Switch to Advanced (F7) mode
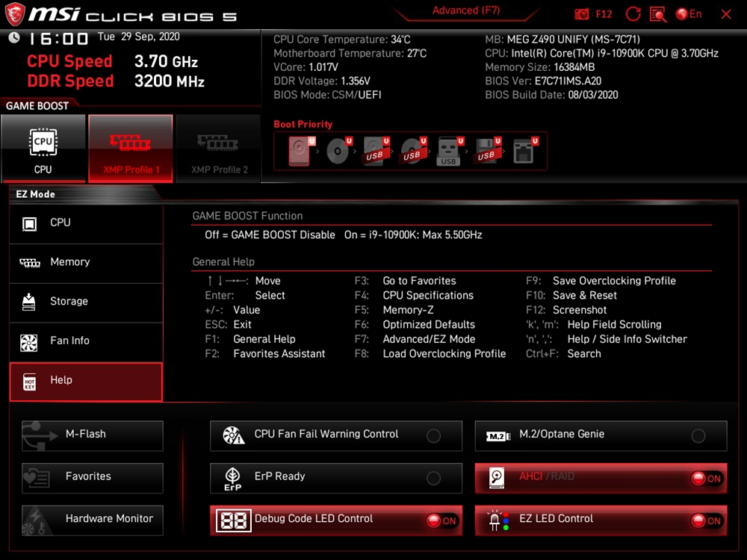Viewport: 747px width, 560px height. coord(466,10)
